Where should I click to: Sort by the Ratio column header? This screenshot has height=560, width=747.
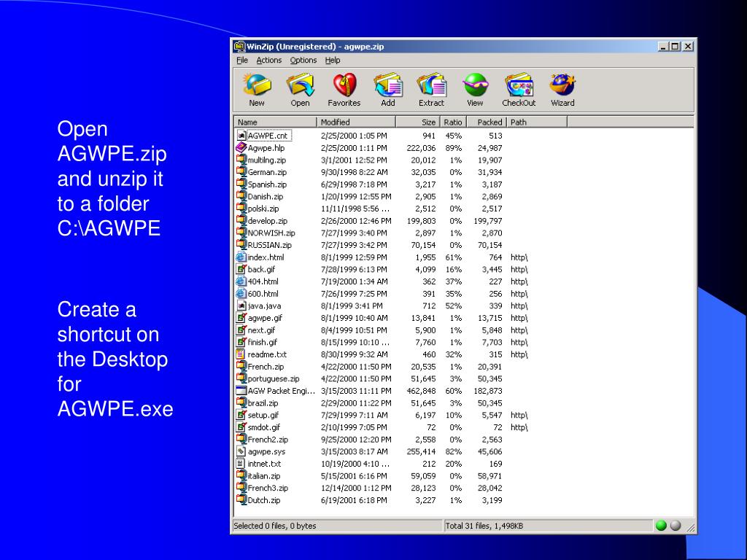(x=452, y=122)
